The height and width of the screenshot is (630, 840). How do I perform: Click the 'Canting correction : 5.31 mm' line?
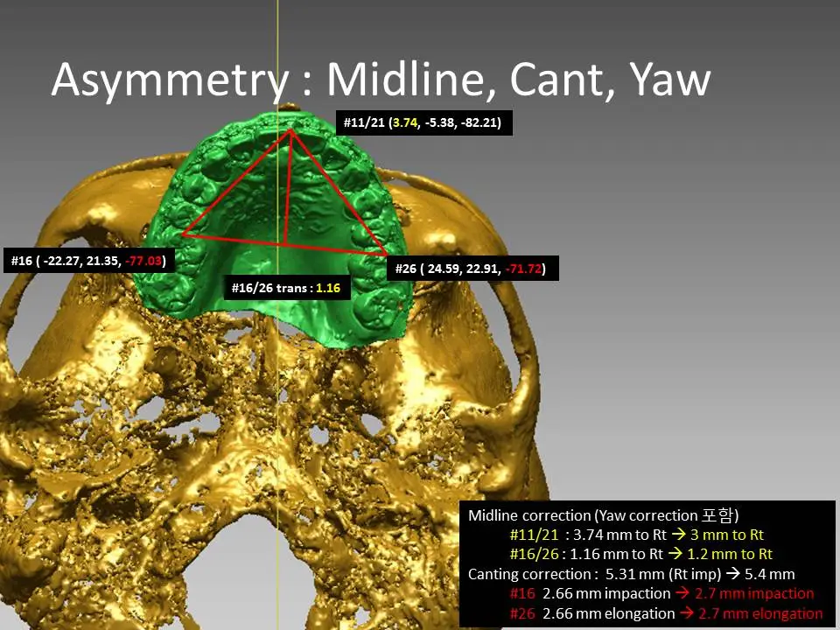(631, 574)
